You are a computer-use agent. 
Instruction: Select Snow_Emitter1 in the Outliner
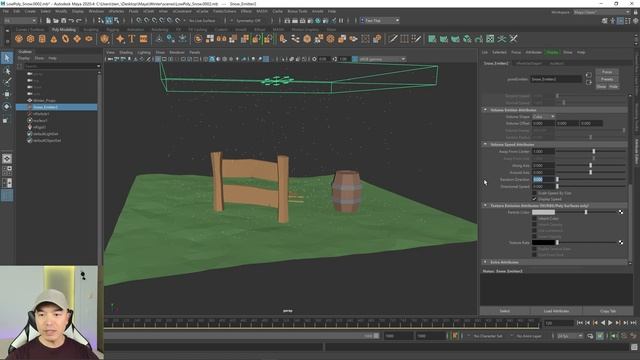pyautogui.click(x=57, y=107)
